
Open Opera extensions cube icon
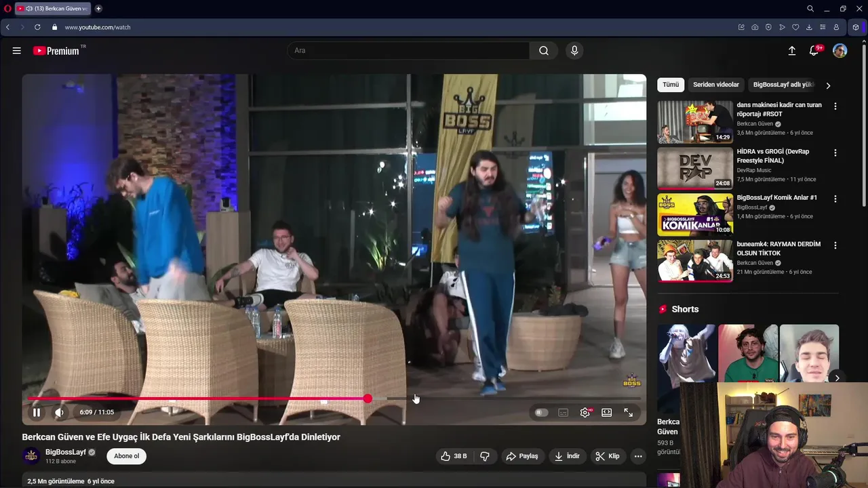click(x=856, y=27)
